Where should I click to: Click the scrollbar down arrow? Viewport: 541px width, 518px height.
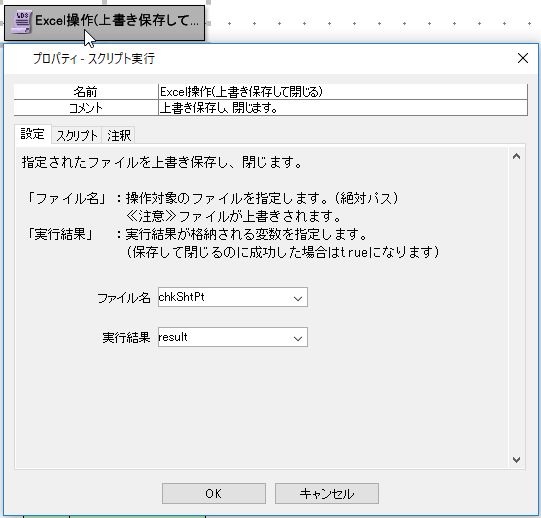coord(516,459)
